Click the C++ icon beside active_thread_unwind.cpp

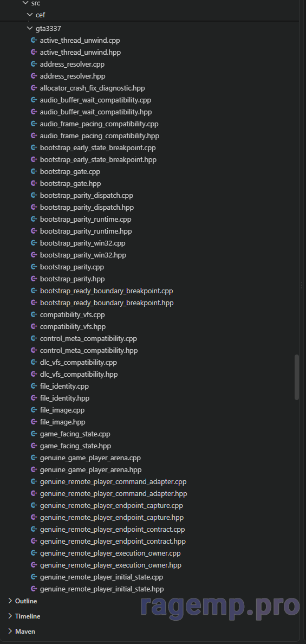[34, 40]
